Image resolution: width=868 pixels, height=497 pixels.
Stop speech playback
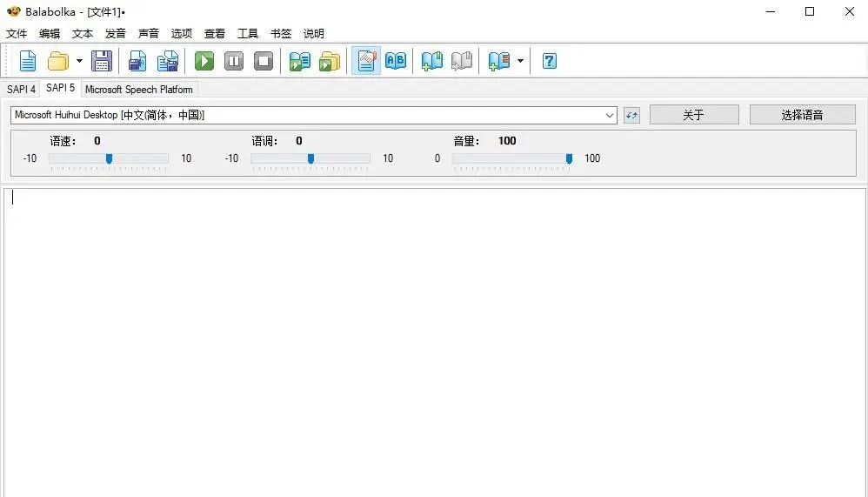point(264,61)
